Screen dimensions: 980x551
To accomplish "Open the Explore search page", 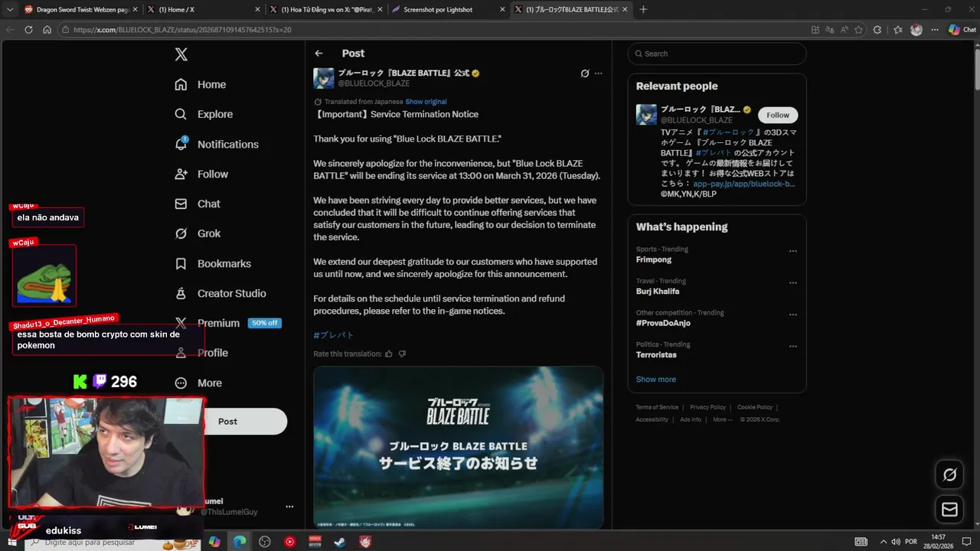I will point(203,114).
